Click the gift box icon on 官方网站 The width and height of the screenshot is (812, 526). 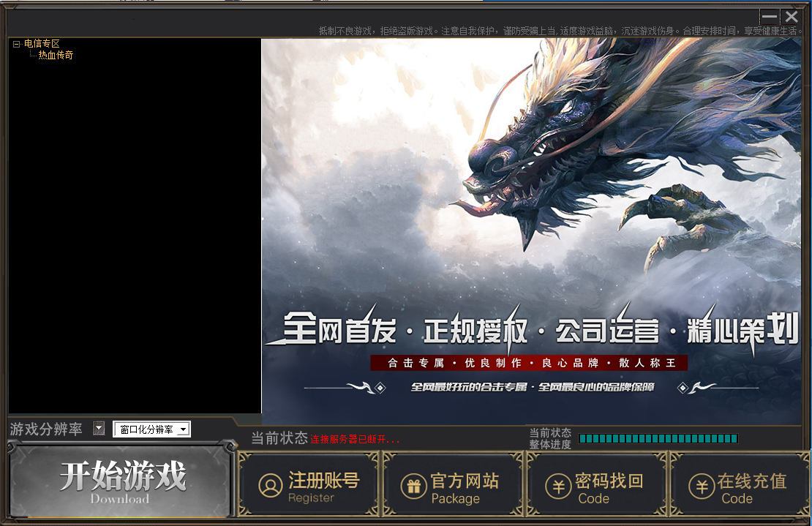(x=414, y=486)
